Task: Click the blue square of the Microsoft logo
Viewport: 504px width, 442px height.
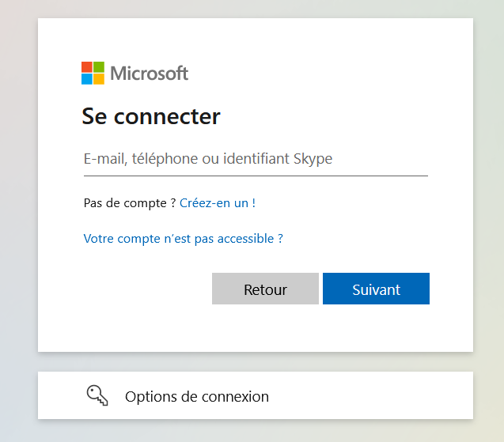Action: (87, 79)
